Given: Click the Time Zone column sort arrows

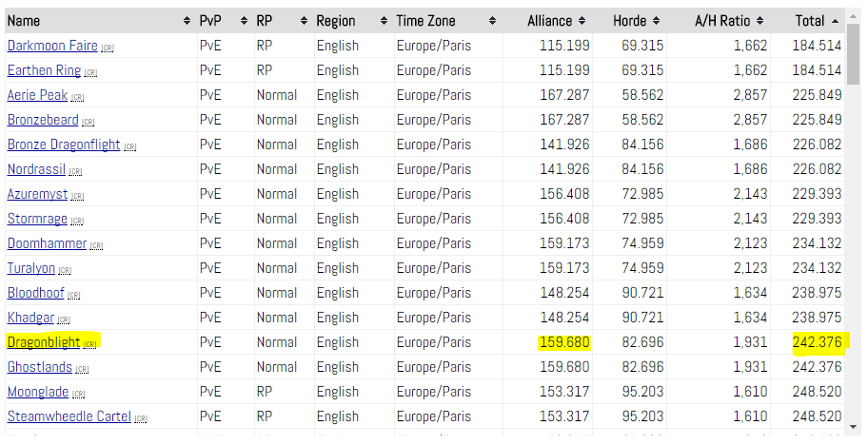Looking at the screenshot, I should coord(492,21).
